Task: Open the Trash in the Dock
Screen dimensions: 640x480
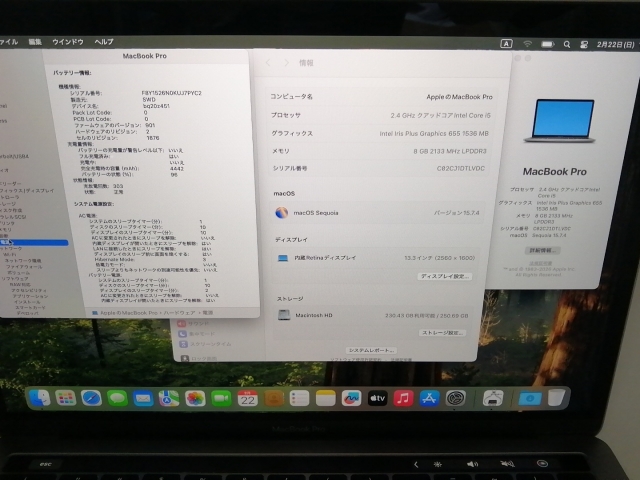Action: 556,398
